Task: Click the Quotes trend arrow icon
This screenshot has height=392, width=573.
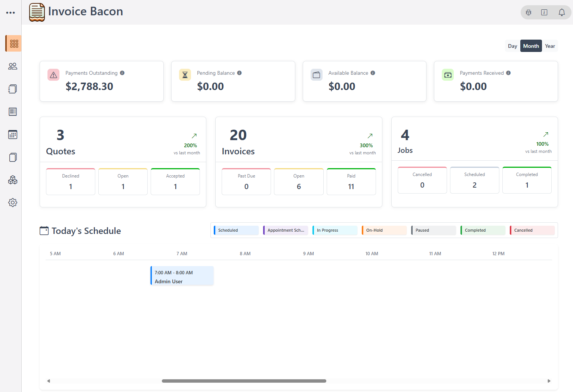Action: pyautogui.click(x=194, y=136)
